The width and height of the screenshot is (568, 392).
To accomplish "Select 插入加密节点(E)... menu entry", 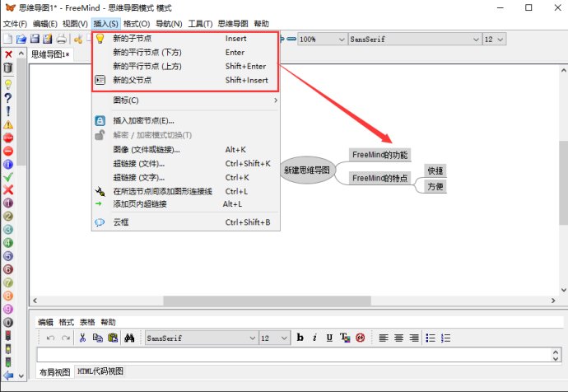I will [186, 120].
